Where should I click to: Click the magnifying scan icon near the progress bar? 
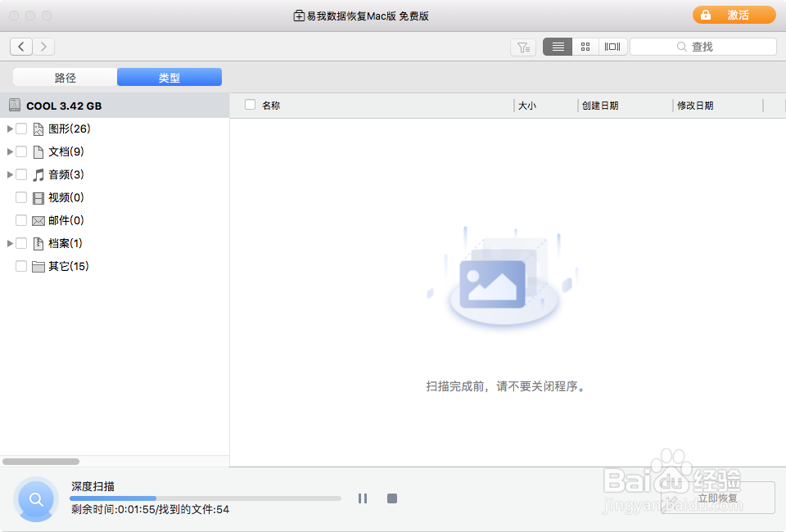point(35,499)
